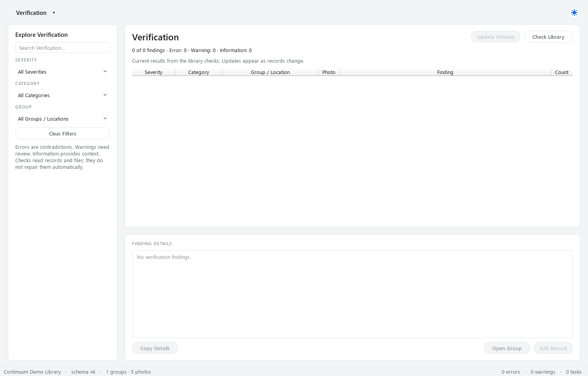Toggle the light/dark theme sun icon
Screen dimensions: 588x376
[x=574, y=13]
